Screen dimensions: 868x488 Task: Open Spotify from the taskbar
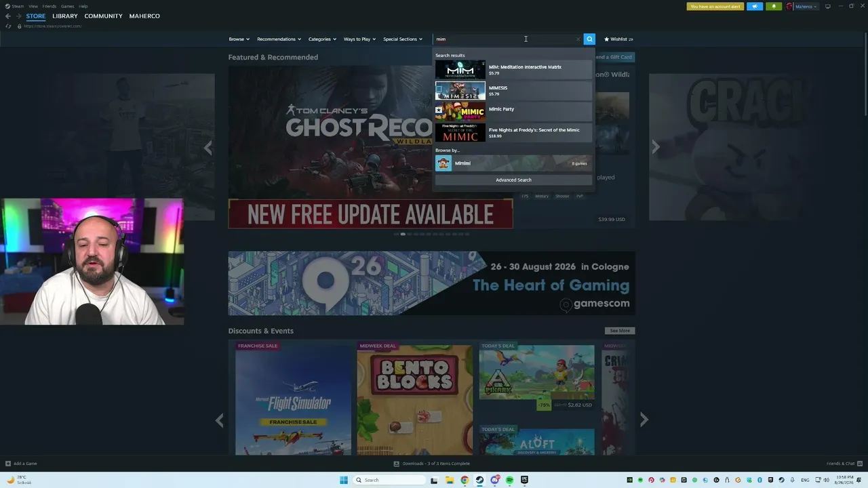click(509, 481)
